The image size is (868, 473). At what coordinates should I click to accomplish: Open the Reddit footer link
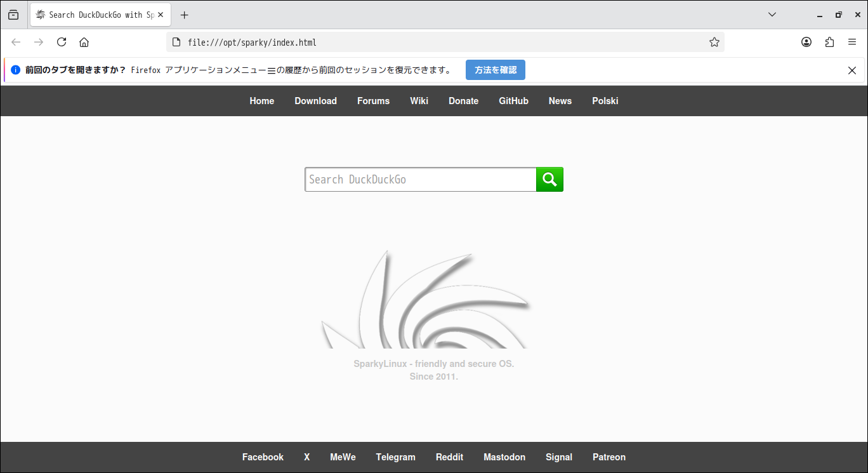(450, 457)
